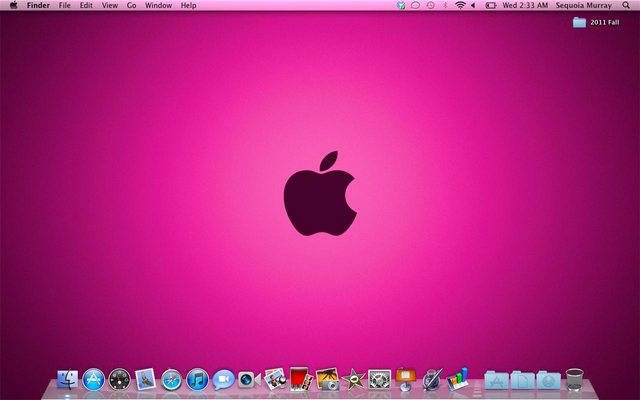Viewport: 640px width, 400px height.
Task: Open the View menu
Action: (x=110, y=5)
